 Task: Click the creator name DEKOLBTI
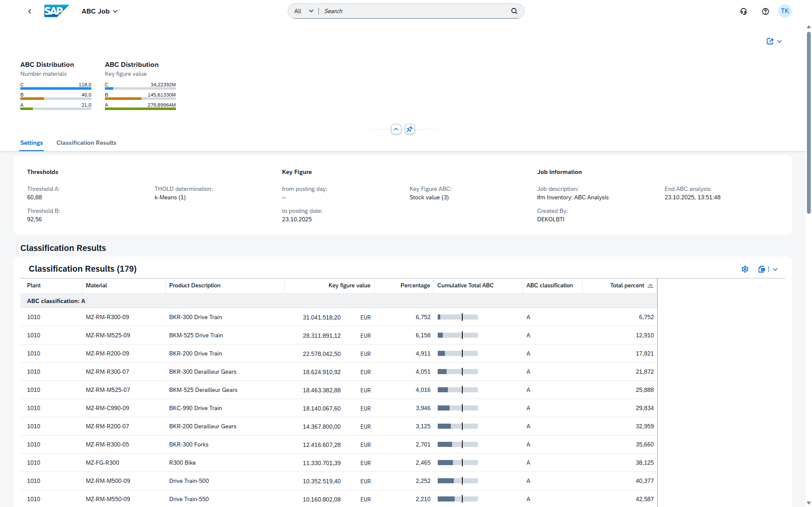tap(551, 219)
